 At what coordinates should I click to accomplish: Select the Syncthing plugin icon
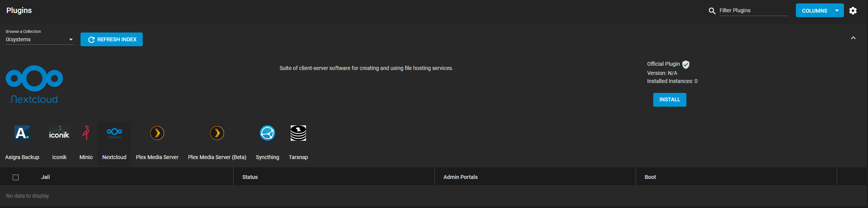coord(267,133)
